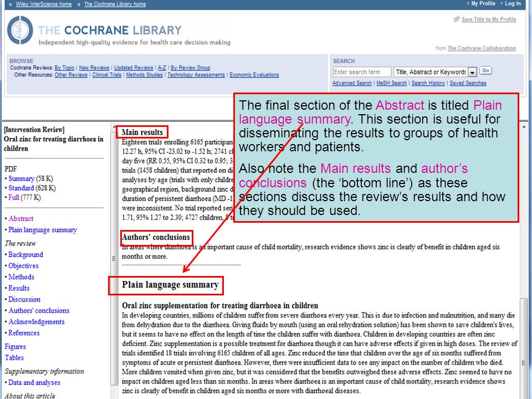Jump to References section
532x399 pixels.
(24, 333)
